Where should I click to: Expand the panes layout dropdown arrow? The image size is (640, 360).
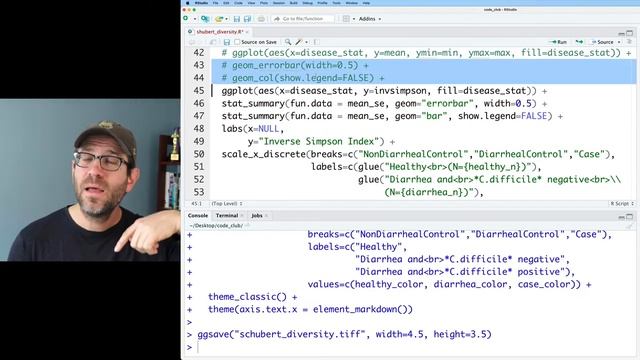(x=354, y=19)
